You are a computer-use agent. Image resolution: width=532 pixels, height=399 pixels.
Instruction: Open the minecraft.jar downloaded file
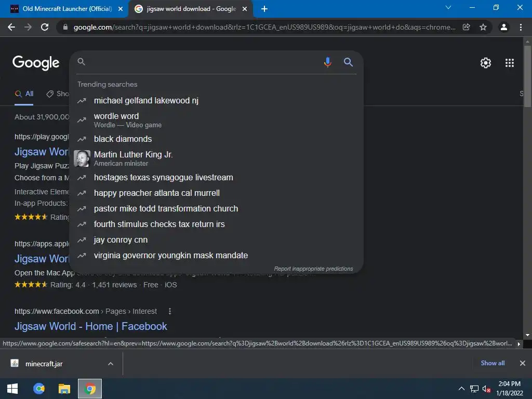(x=44, y=364)
